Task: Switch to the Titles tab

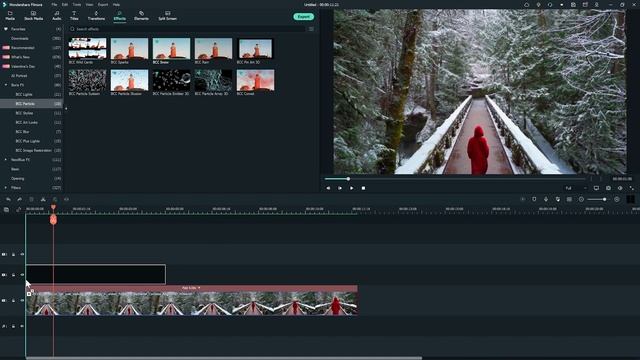Action: click(x=74, y=16)
